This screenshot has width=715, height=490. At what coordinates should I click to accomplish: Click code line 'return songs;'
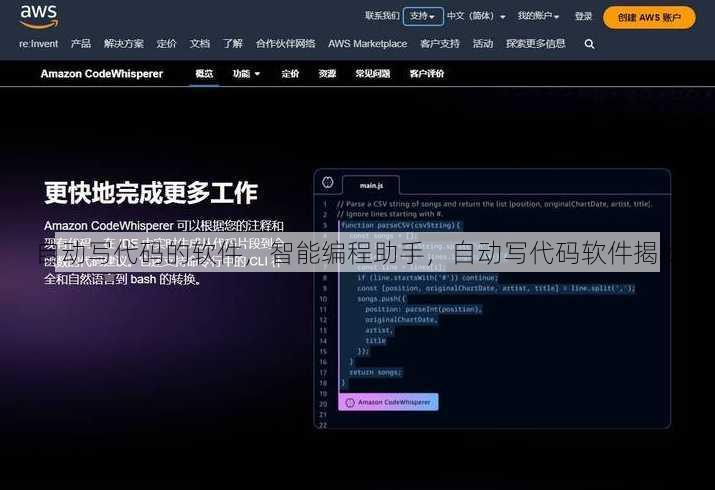click(x=376, y=372)
